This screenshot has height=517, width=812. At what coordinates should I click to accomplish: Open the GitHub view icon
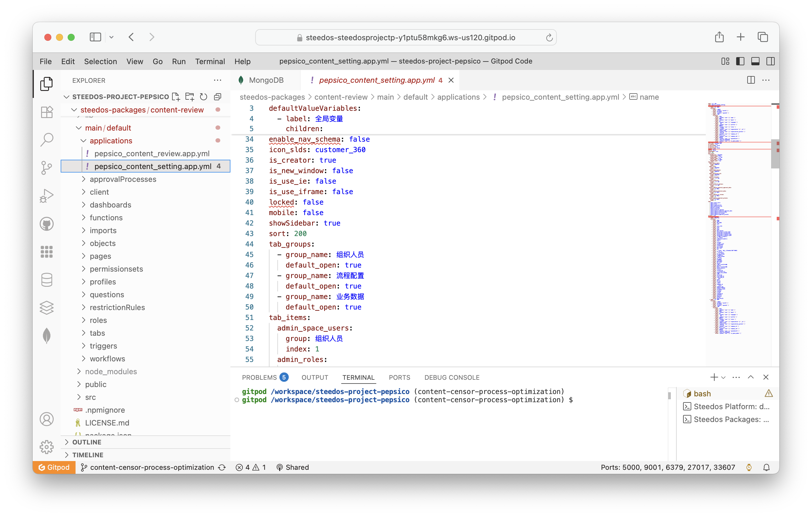pos(47,224)
